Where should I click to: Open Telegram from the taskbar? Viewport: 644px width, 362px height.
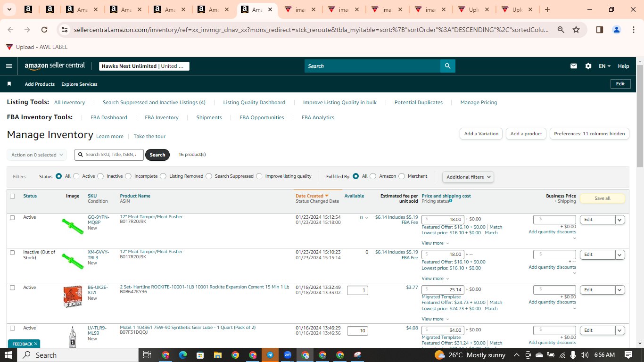click(270, 355)
